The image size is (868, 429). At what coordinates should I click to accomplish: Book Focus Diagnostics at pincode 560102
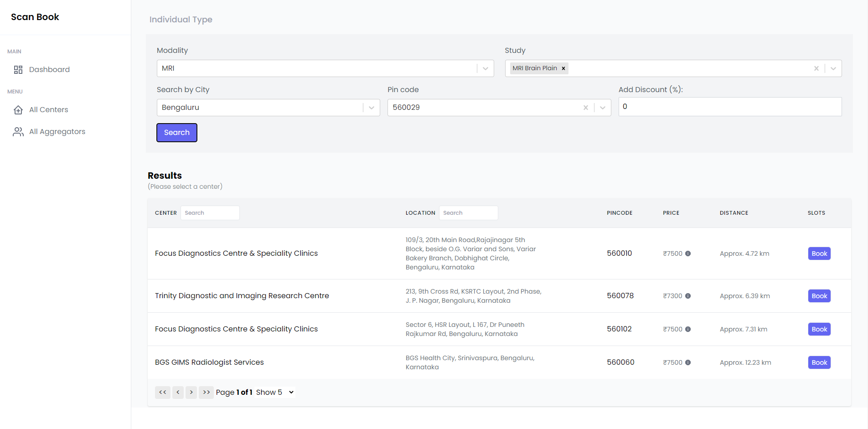[x=819, y=329]
